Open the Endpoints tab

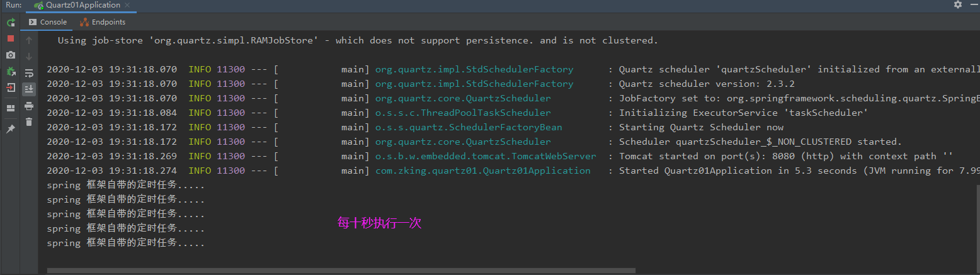click(103, 22)
